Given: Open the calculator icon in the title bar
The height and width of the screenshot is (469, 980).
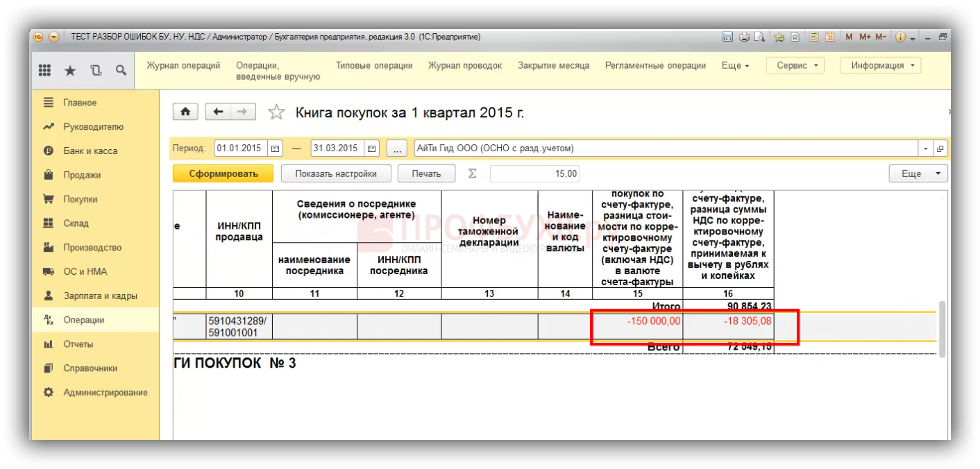Looking at the screenshot, I should [x=813, y=37].
